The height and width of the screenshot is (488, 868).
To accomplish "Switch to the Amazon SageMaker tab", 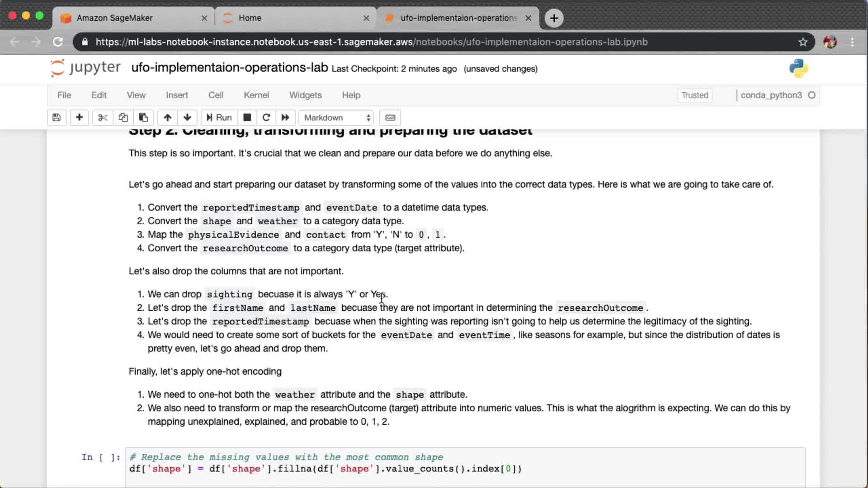I will [115, 18].
